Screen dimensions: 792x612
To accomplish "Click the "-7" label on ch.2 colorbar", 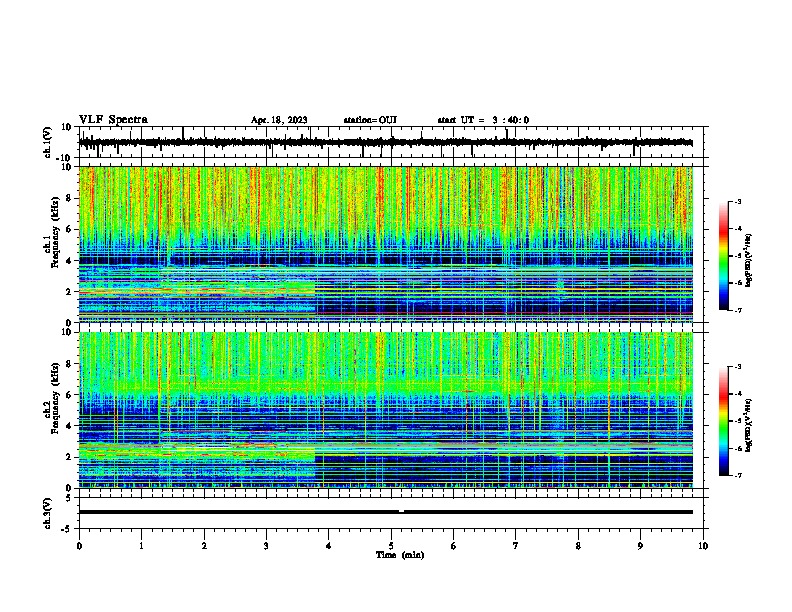I will (x=737, y=475).
